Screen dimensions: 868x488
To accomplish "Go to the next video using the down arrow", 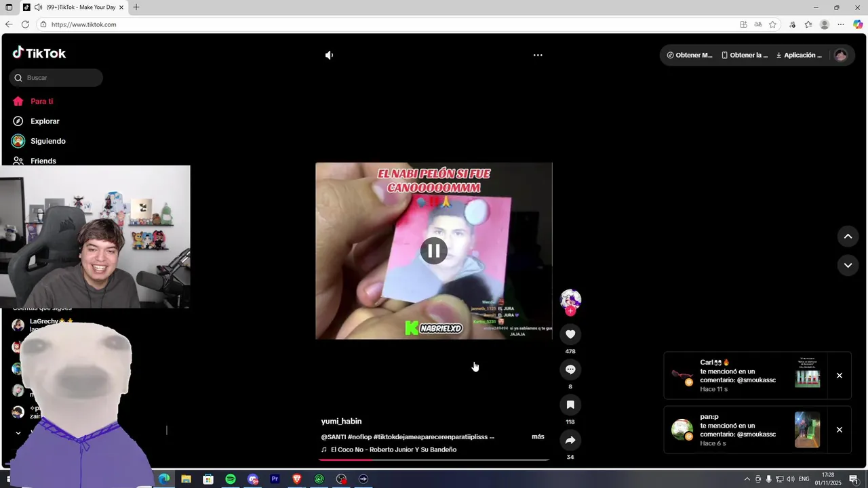I will pos(848,265).
